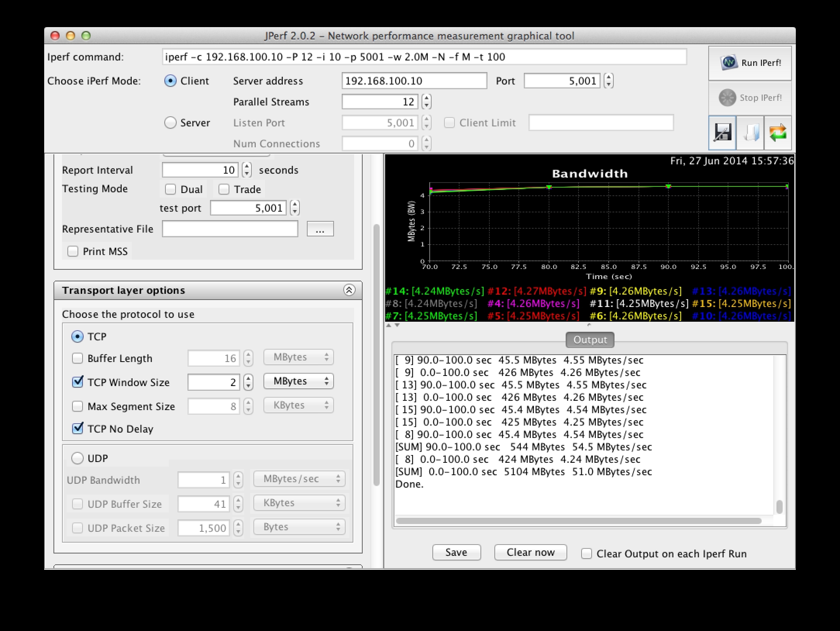This screenshot has width=840, height=631.
Task: Click the graph splitter collapse arrows
Action: coord(392,325)
